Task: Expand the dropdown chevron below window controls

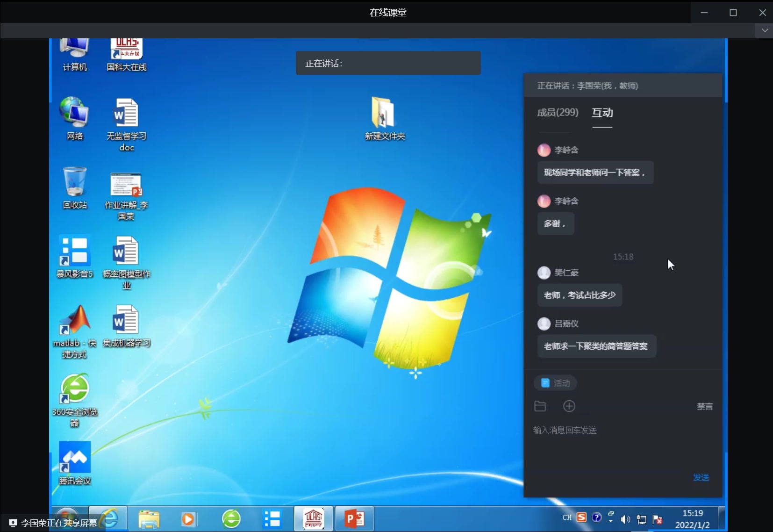Action: click(765, 30)
